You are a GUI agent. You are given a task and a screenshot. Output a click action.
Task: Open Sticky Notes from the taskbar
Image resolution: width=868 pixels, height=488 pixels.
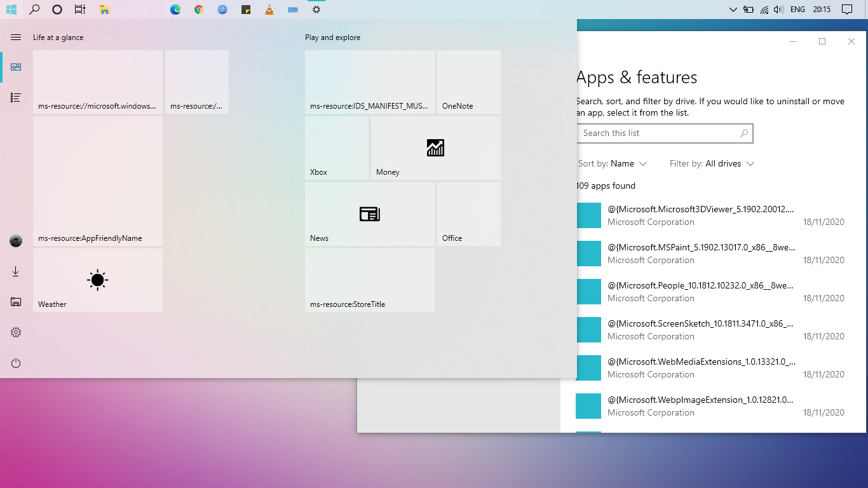(246, 10)
